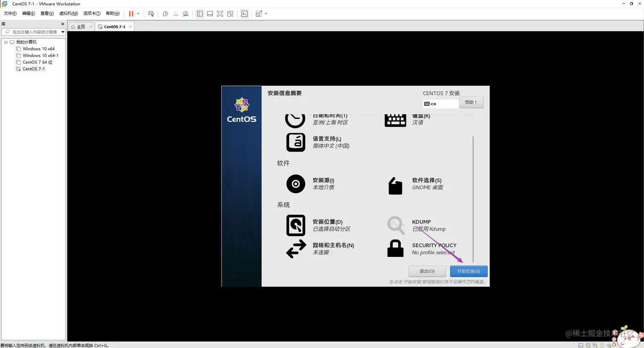Open 网络和主机名(N) arrows icon
This screenshot has height=348, width=644.
tap(296, 249)
